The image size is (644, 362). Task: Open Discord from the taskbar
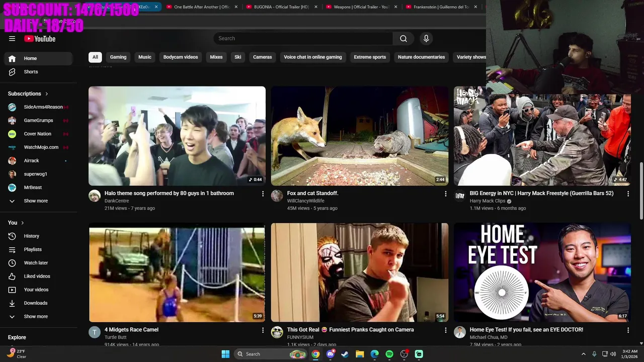pos(330,354)
